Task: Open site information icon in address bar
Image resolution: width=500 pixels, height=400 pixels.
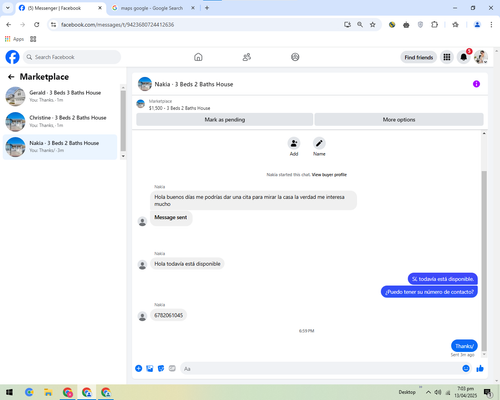Action: [53, 25]
